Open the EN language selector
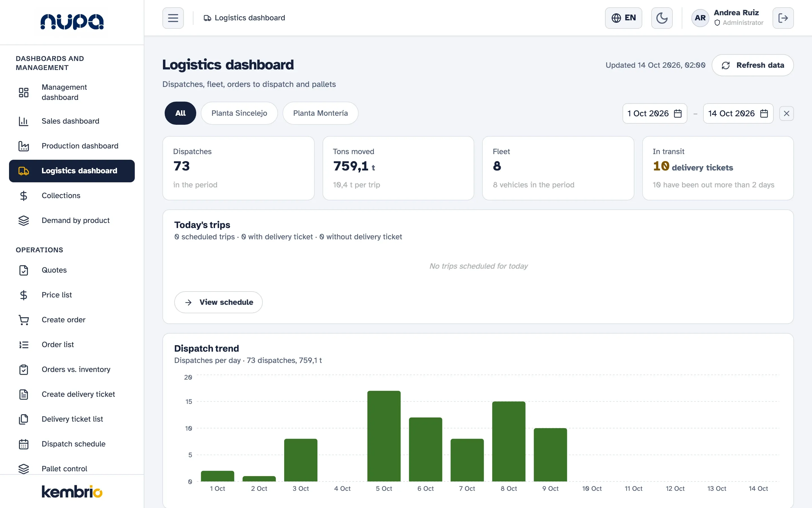Viewport: 812px width, 508px height. [623, 18]
